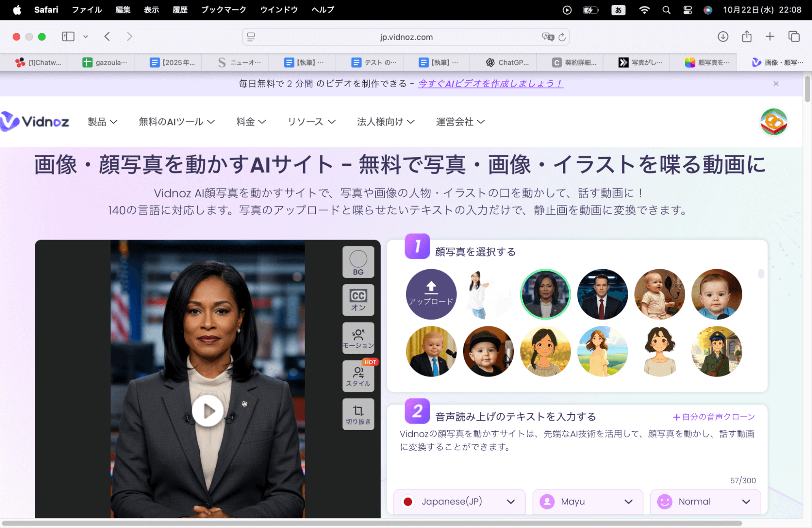Open the Japanese(JP) language dropdown
Screen dimensions: 812x528
point(459,501)
